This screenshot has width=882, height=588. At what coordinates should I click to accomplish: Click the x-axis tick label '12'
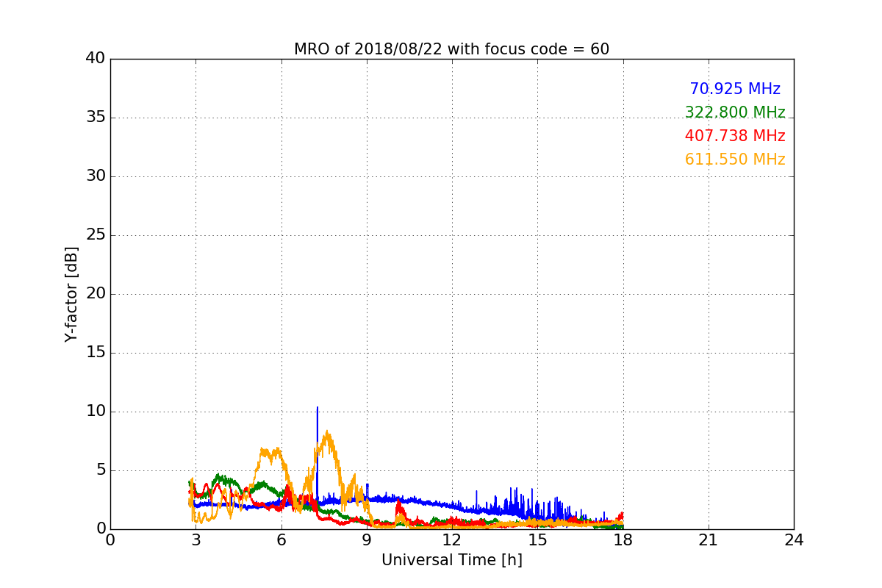(452, 540)
